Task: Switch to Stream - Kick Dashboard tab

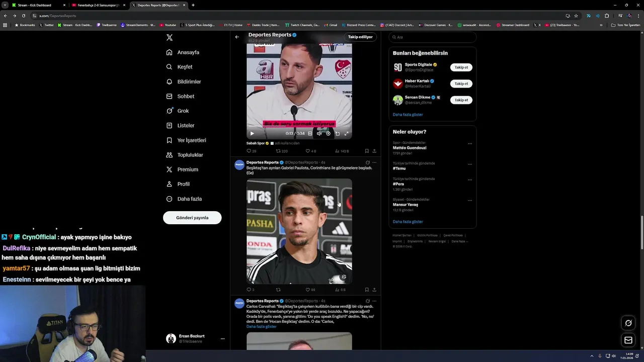Action: click(x=39, y=5)
